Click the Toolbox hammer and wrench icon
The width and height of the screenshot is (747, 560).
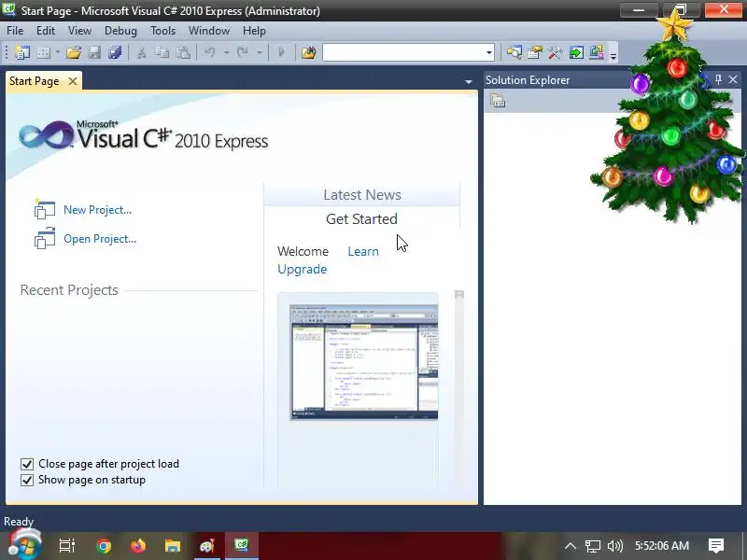pyautogui.click(x=556, y=52)
